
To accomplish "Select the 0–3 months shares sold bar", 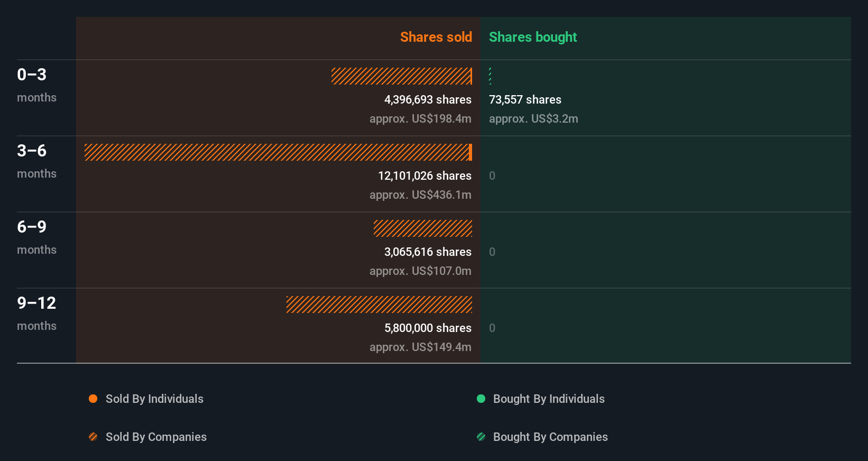I will [402, 76].
